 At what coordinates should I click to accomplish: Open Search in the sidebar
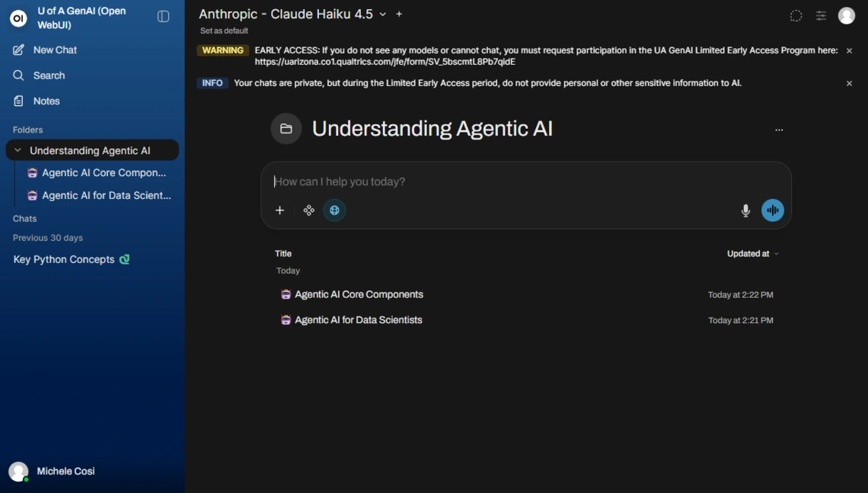49,75
